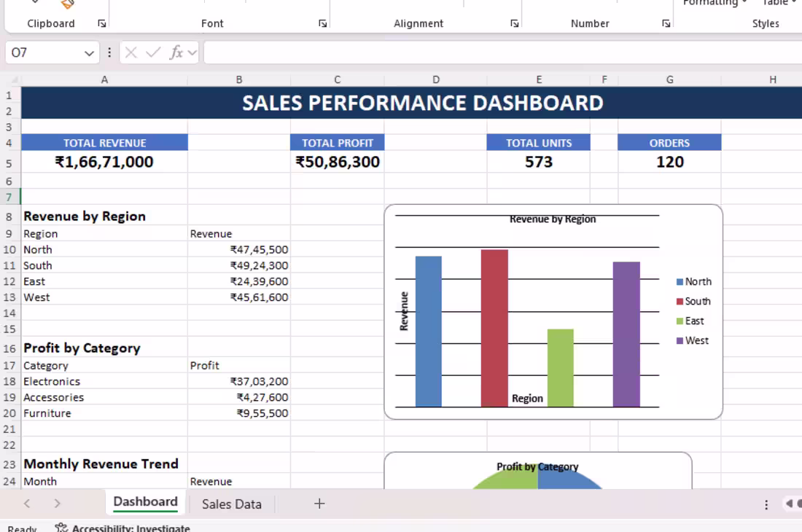Click the Region horizontal axis title
802x532 pixels.
(527, 398)
